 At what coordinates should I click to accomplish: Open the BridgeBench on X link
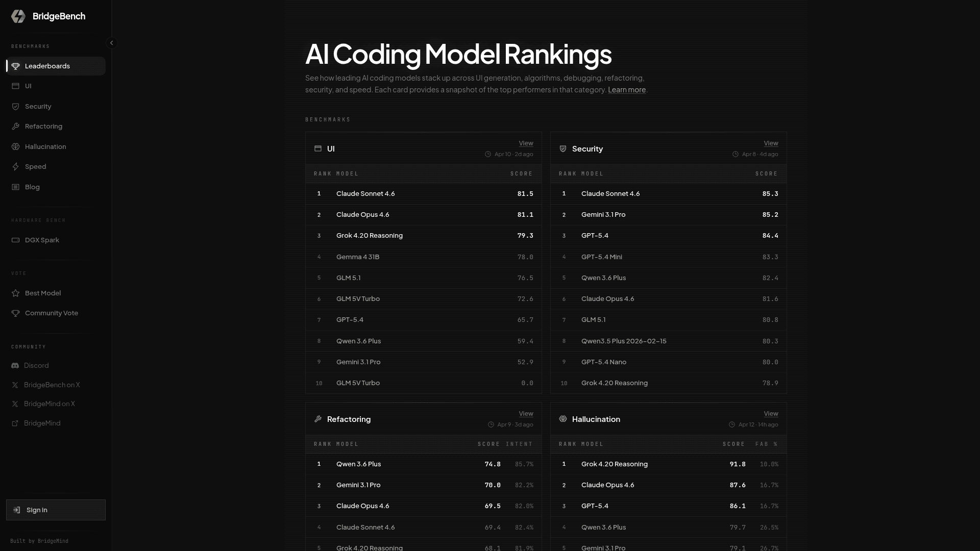(52, 385)
